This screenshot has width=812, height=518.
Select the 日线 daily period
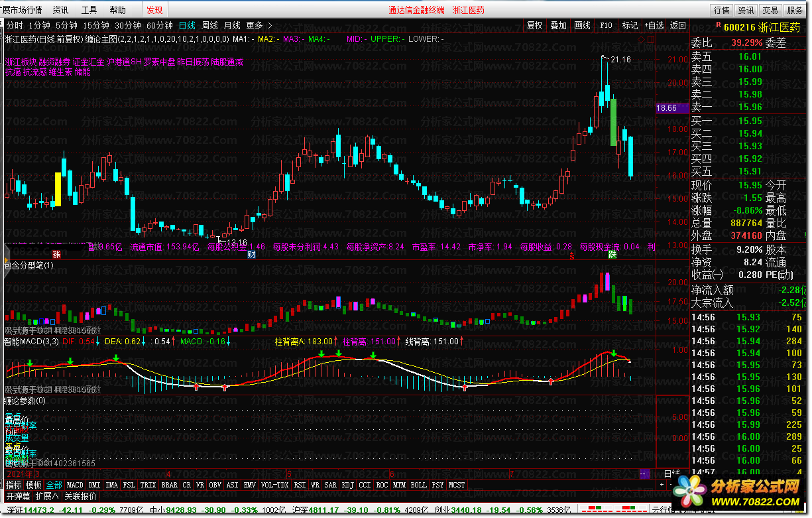tap(188, 26)
